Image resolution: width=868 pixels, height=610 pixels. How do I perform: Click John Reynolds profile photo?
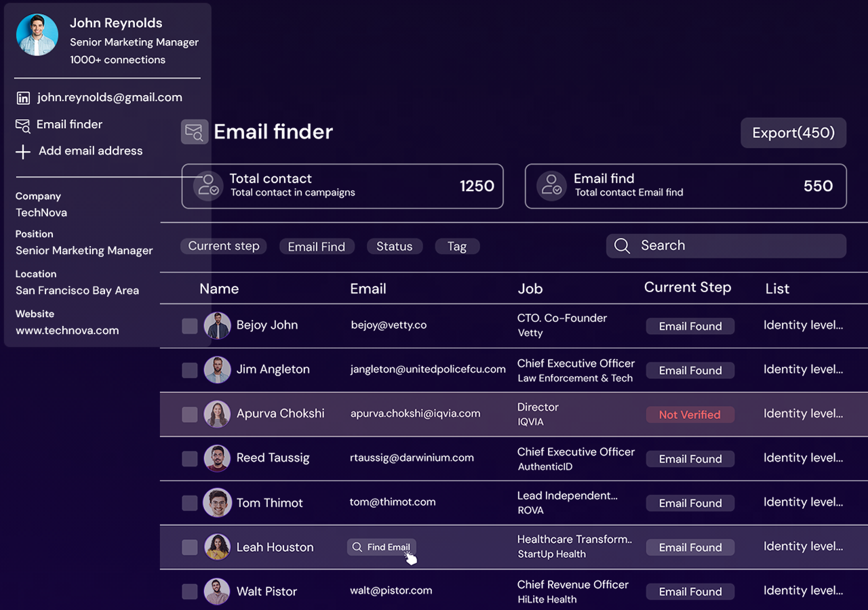[x=37, y=35]
